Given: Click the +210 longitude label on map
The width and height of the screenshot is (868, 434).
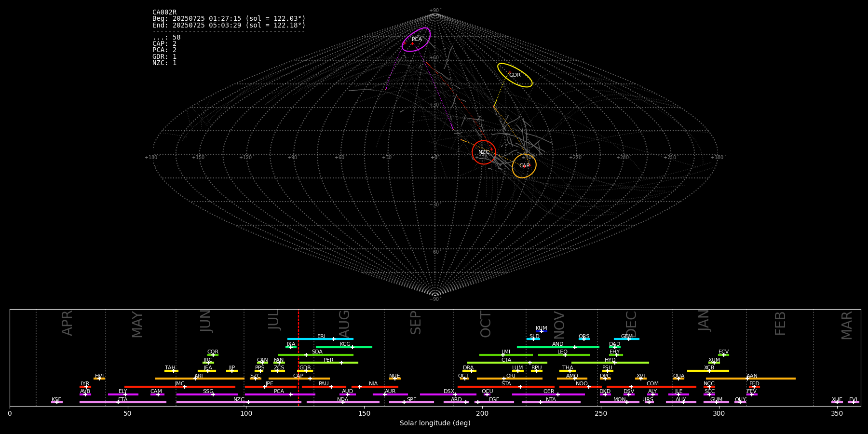Looking at the screenshot, I should pos(670,157).
